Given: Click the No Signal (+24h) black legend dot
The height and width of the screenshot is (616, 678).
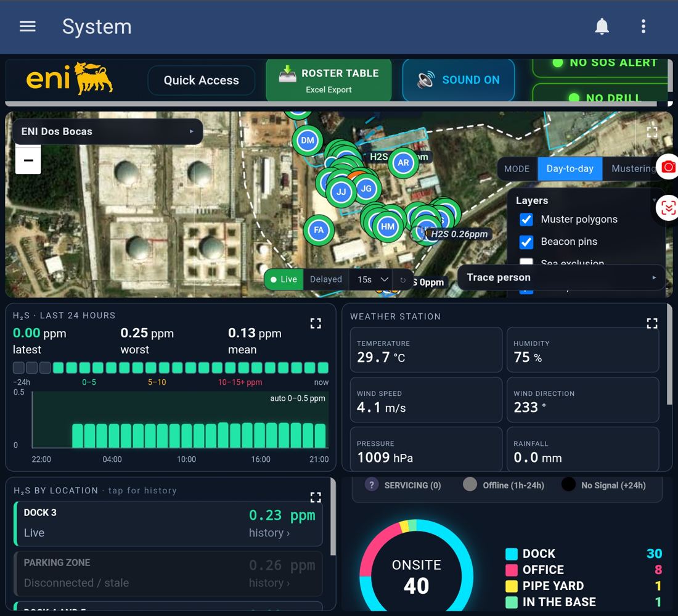Looking at the screenshot, I should click(x=568, y=485).
